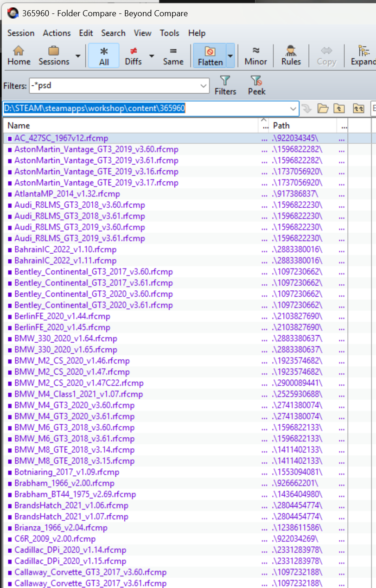
Task: Click path cell .\2525930688\
Action: tap(297, 394)
